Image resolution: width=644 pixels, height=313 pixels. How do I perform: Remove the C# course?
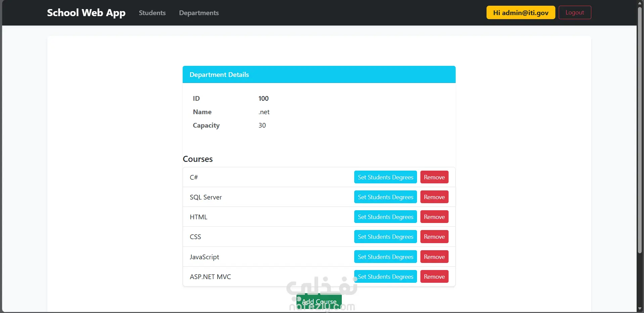(434, 177)
